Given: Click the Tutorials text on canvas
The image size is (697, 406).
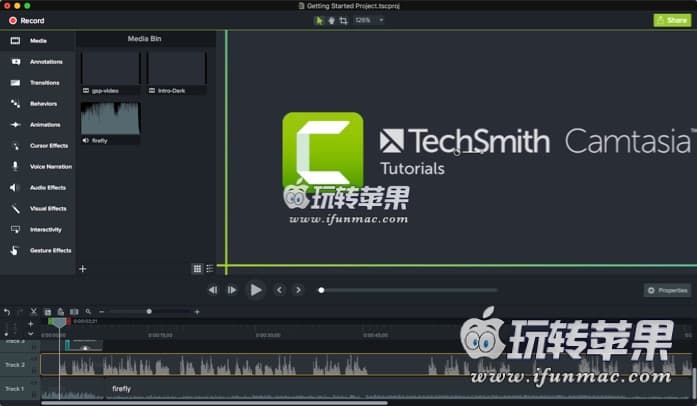Looking at the screenshot, I should (412, 169).
